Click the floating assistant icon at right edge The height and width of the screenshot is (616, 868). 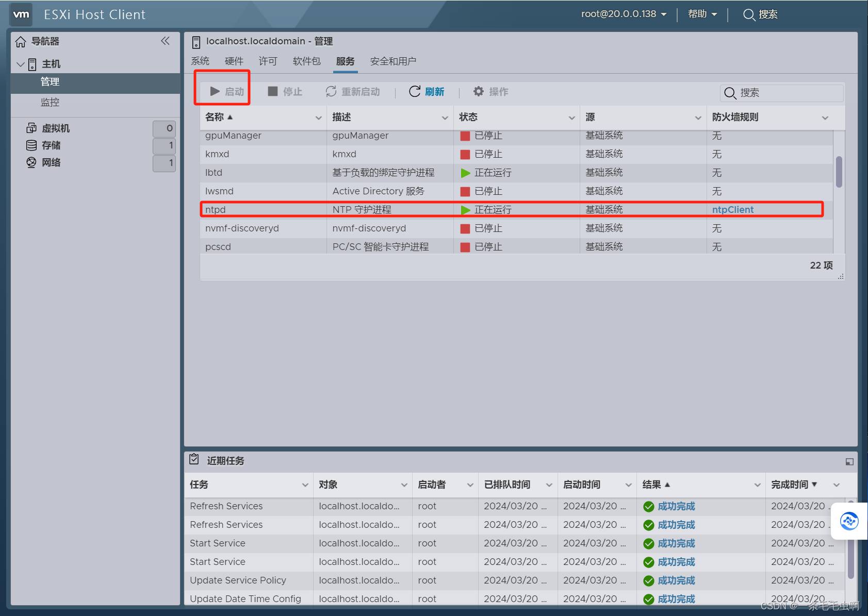pos(849,521)
